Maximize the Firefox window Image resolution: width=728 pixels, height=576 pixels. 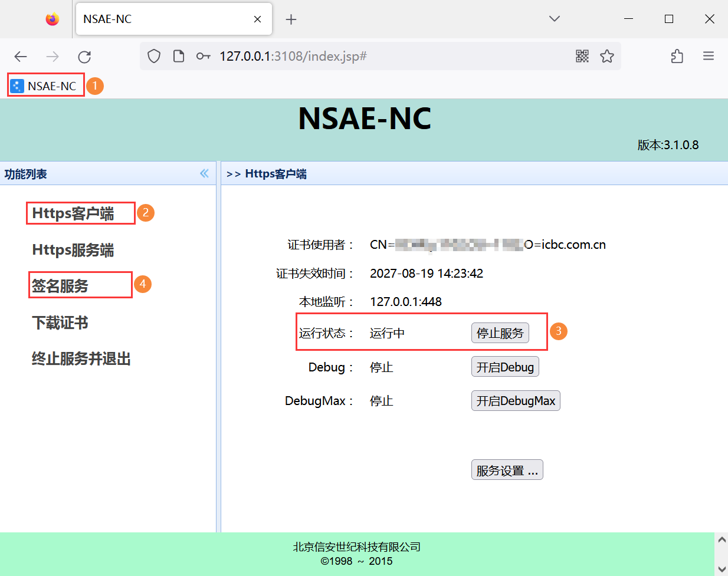coord(669,19)
